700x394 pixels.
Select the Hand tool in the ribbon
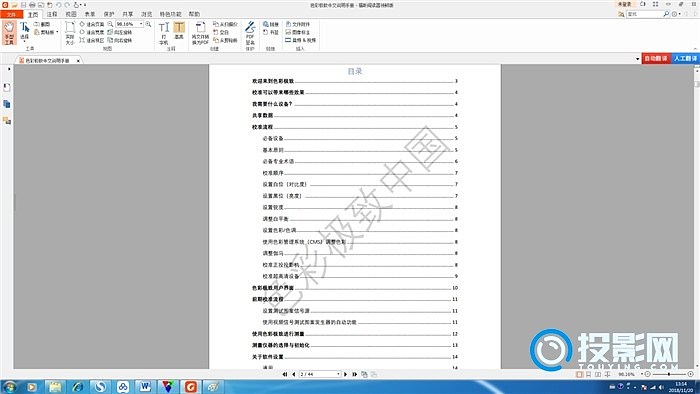9,33
